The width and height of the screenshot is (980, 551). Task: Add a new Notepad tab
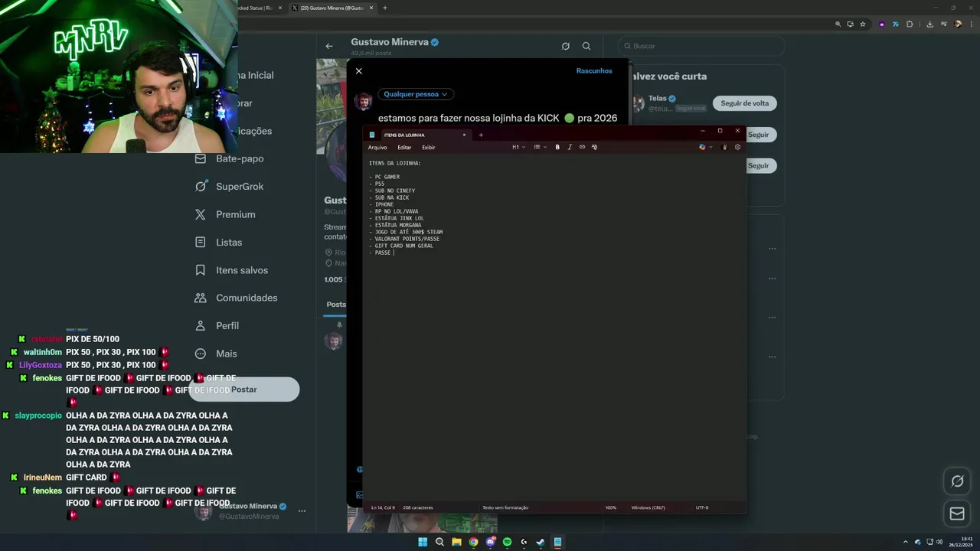(x=481, y=135)
